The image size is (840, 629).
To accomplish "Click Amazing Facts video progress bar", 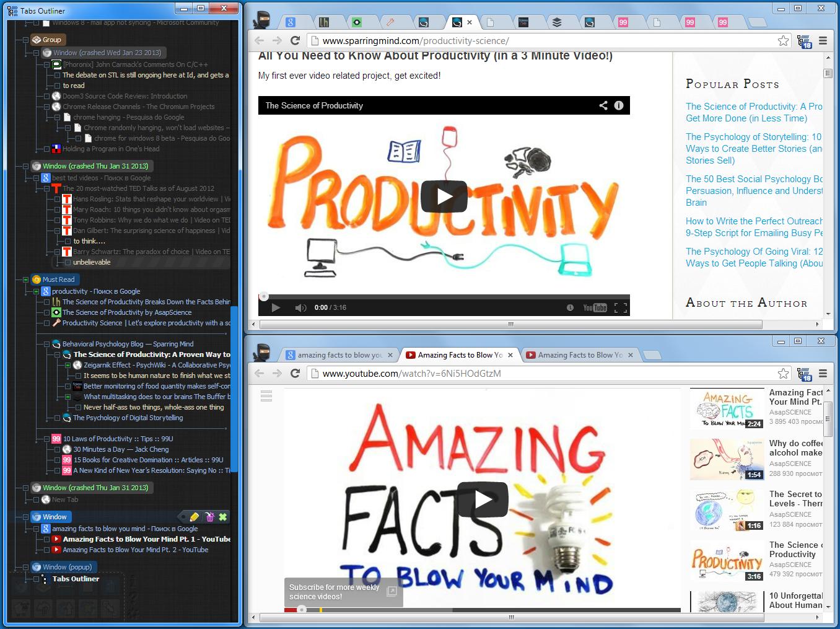I will click(x=483, y=610).
